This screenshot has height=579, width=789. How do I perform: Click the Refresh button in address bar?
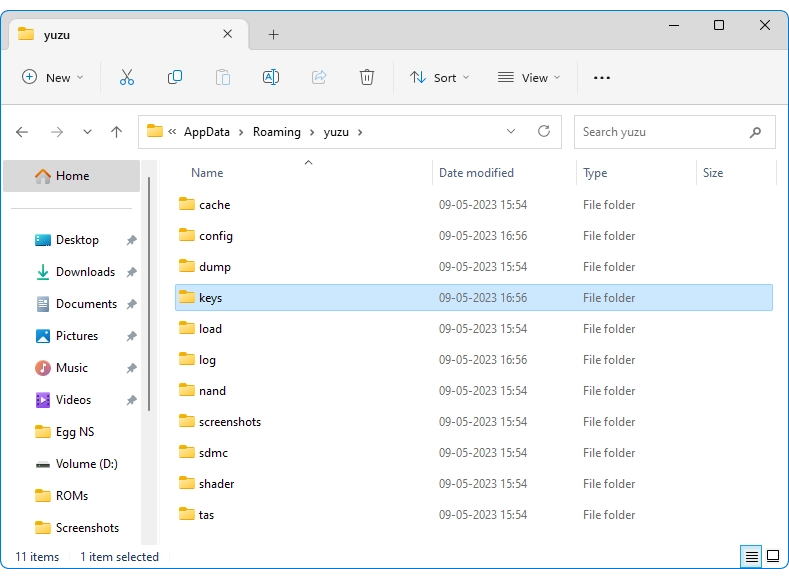click(x=544, y=131)
